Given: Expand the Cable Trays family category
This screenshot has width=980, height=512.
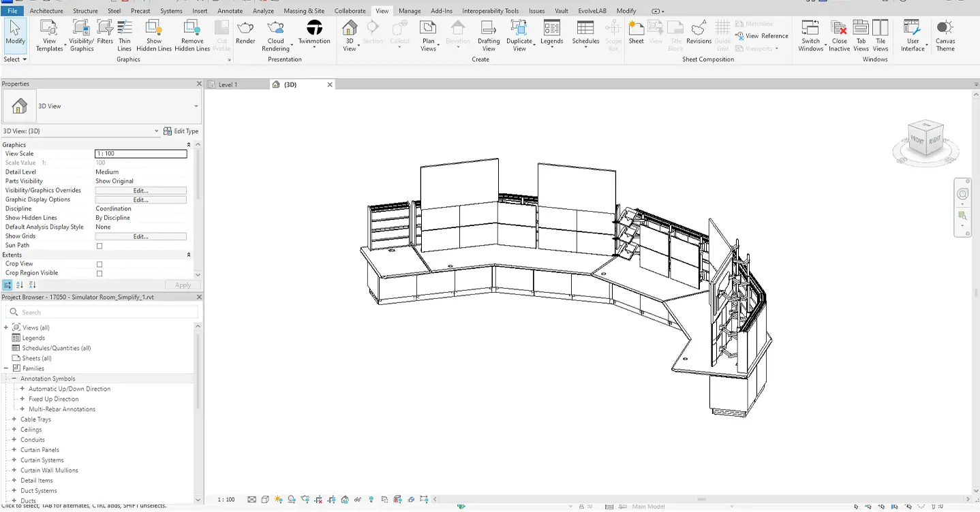Looking at the screenshot, I should 13,419.
